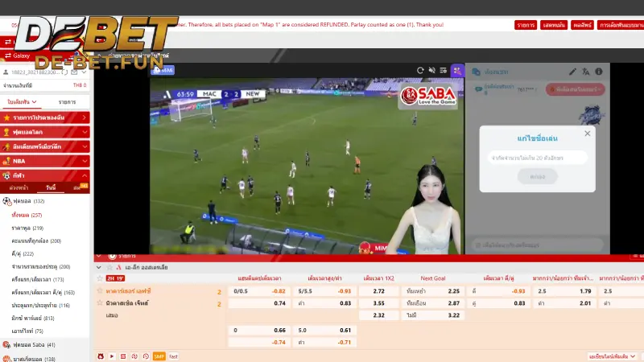Open the first red header button รายการ
The height and width of the screenshot is (362, 644).
point(526,25)
